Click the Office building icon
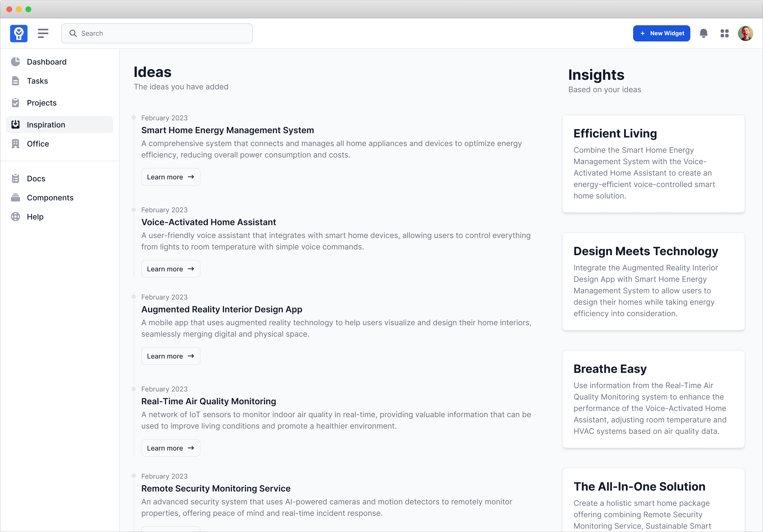Viewport: 763px width, 532px height. pyautogui.click(x=15, y=144)
